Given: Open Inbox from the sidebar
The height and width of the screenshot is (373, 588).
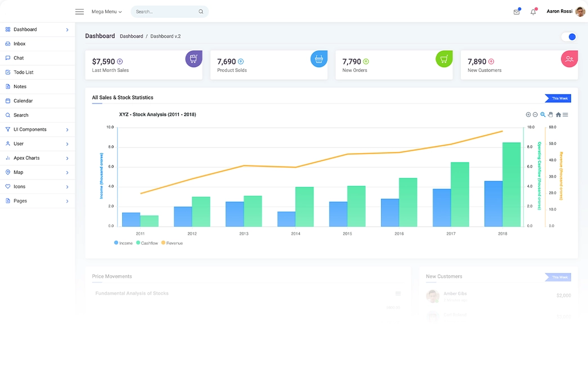Looking at the screenshot, I should click(38, 44).
